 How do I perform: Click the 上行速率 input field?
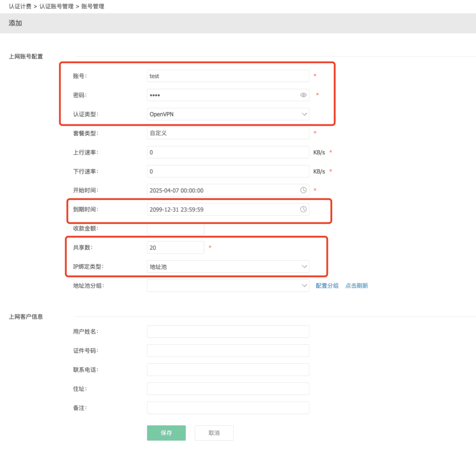228,152
